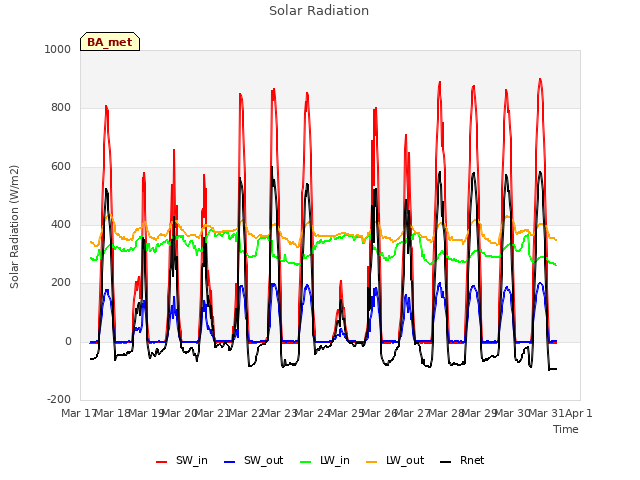Click the blue SW_out legend swatch

pyautogui.click(x=230, y=462)
